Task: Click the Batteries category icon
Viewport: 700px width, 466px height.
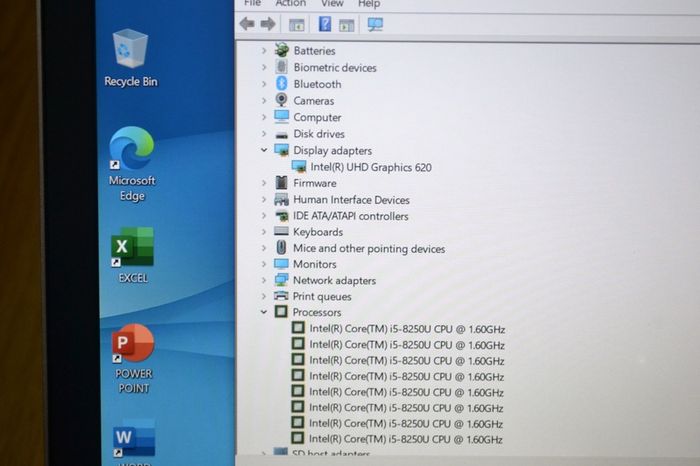Action: [x=281, y=50]
